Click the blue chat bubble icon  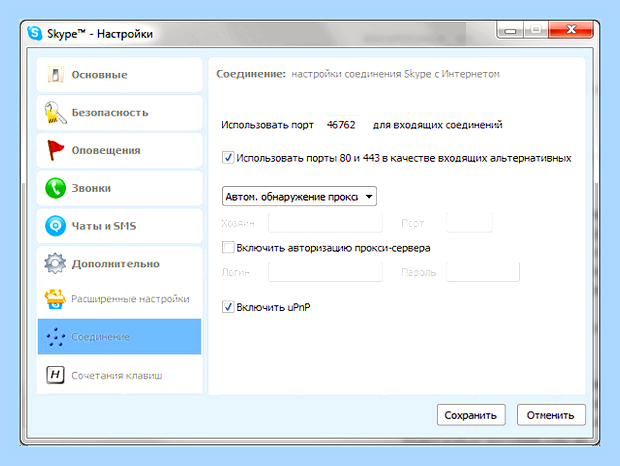[x=55, y=226]
